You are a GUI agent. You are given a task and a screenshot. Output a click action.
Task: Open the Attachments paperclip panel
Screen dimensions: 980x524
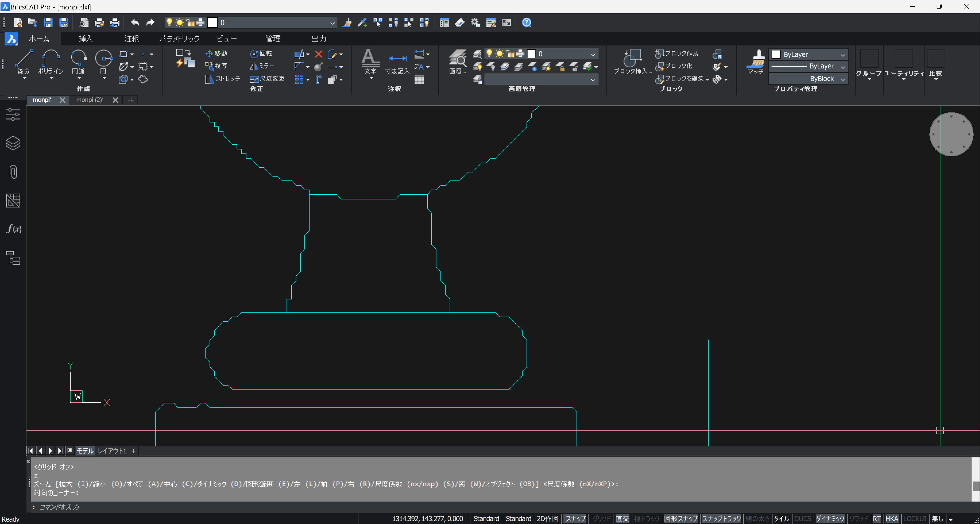click(x=13, y=172)
